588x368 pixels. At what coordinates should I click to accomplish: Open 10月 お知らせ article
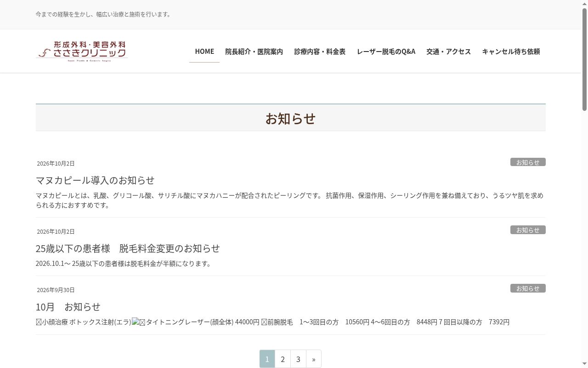click(x=68, y=306)
